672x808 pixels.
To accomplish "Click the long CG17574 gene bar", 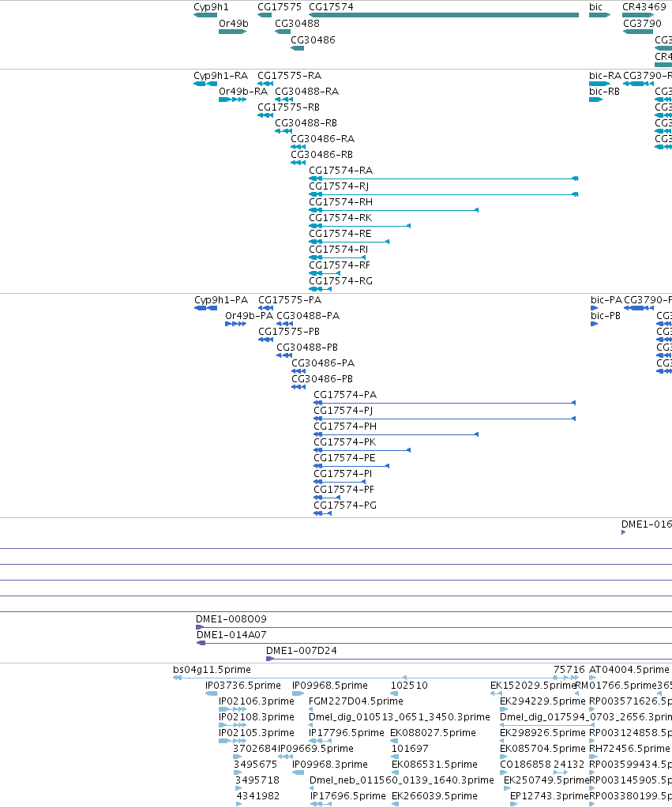I will pos(444,15).
